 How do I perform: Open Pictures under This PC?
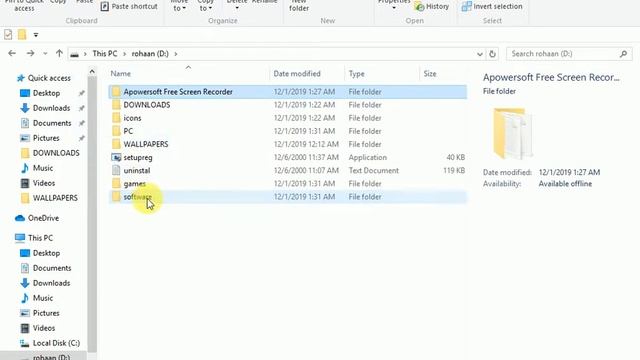[46, 313]
